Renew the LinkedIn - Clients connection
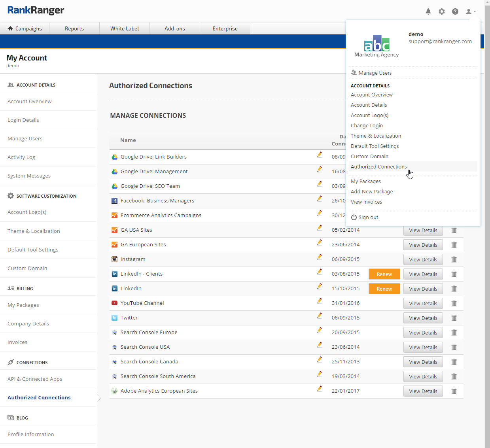490x448 pixels. [384, 274]
